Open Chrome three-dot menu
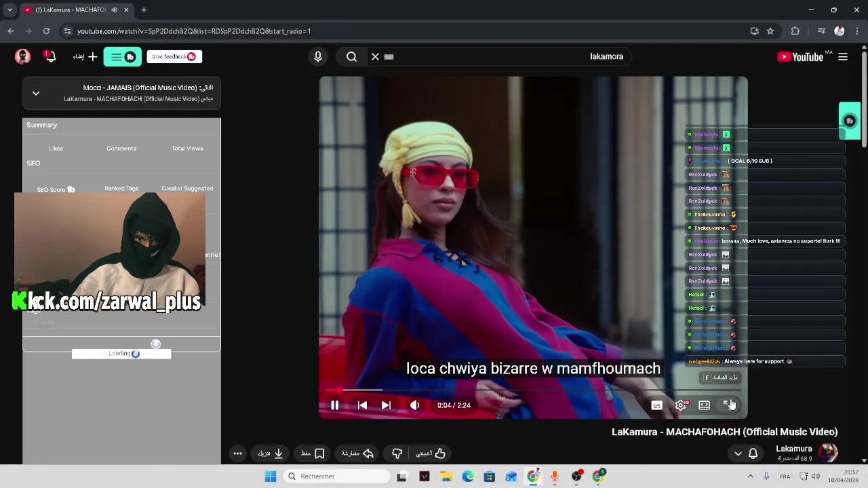The height and width of the screenshot is (488, 868). click(x=858, y=31)
